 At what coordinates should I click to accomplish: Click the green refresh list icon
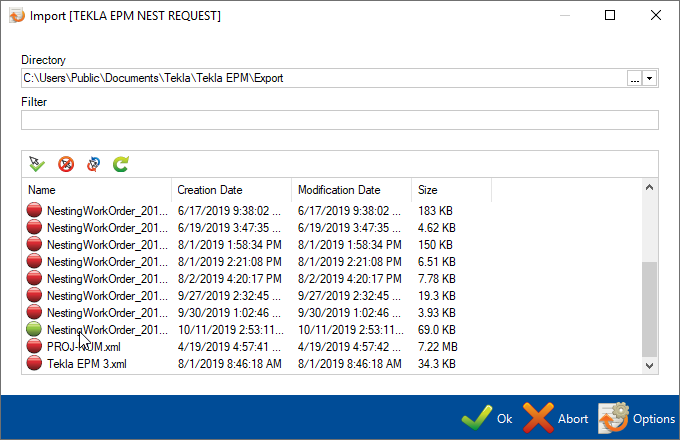click(121, 163)
